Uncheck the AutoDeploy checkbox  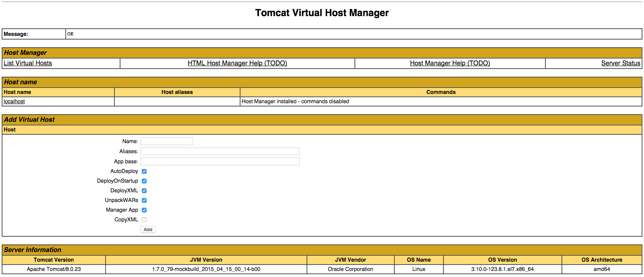(144, 171)
